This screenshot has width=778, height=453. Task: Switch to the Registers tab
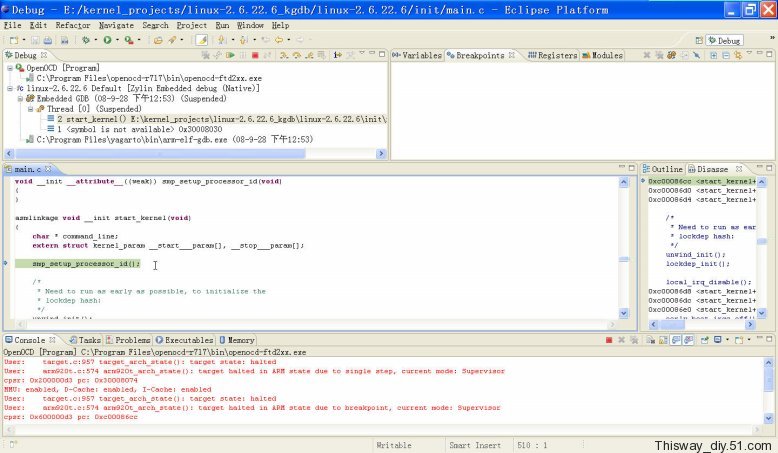553,55
